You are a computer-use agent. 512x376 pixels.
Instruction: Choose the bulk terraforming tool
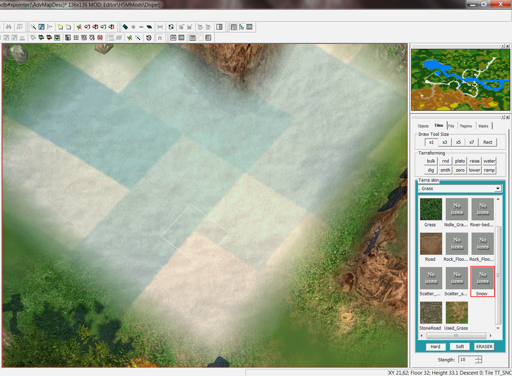431,161
